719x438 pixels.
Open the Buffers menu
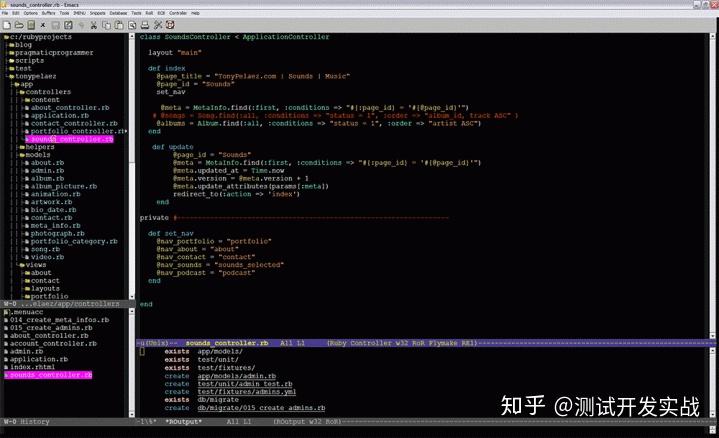click(48, 13)
